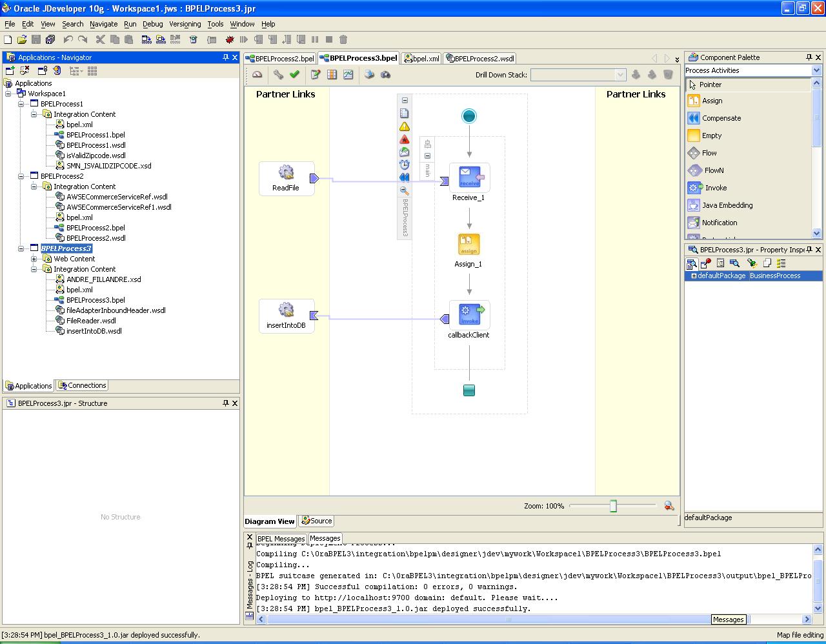This screenshot has height=644, width=826.
Task: Select the Invoke activity in palette
Action: tap(715, 188)
